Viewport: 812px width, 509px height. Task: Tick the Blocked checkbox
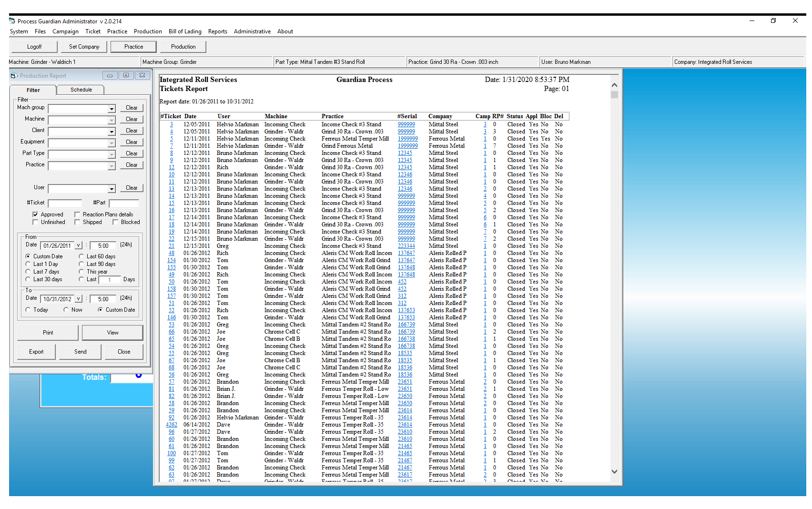click(x=115, y=222)
